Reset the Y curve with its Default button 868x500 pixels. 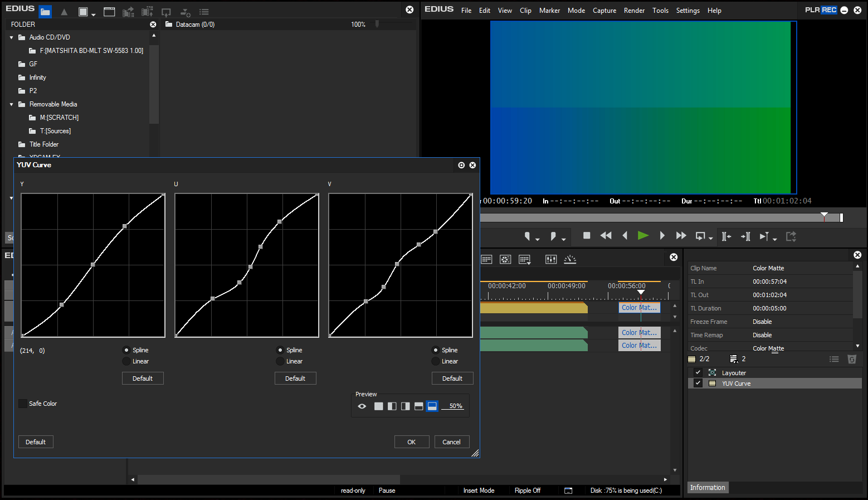click(x=143, y=378)
